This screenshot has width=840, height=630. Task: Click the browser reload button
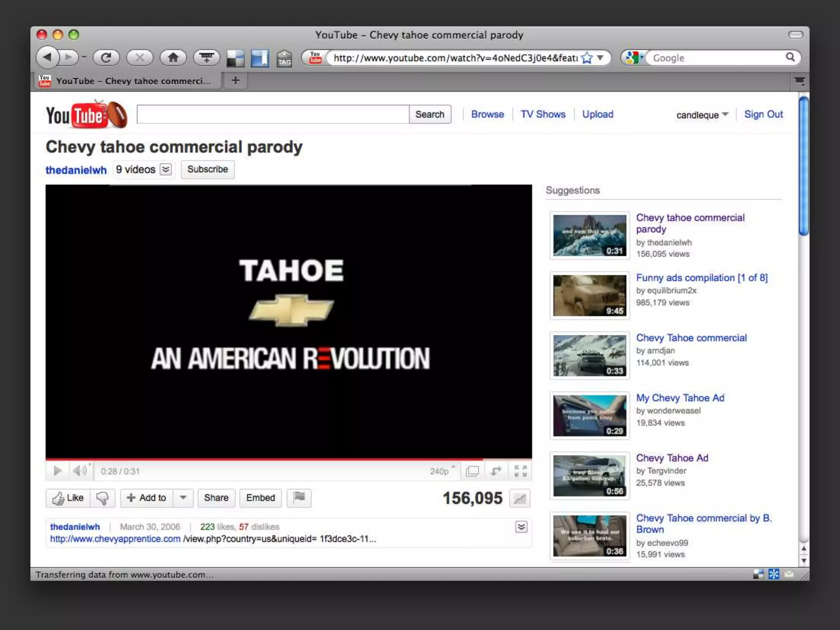pyautogui.click(x=106, y=58)
